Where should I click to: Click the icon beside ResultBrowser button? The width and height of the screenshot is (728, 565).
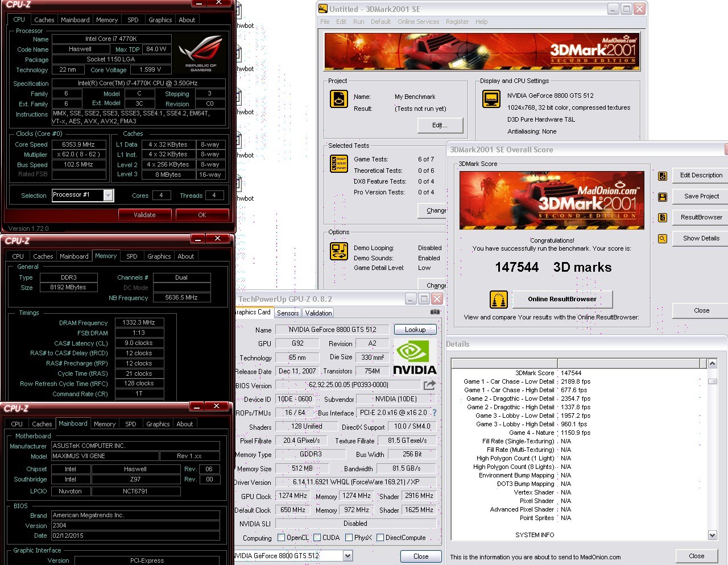point(663,218)
